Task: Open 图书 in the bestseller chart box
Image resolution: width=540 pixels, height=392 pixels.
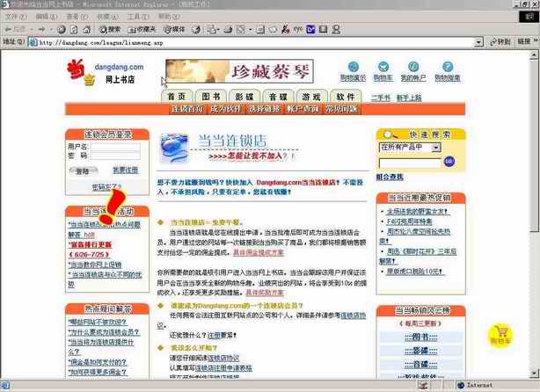Action: [420, 337]
